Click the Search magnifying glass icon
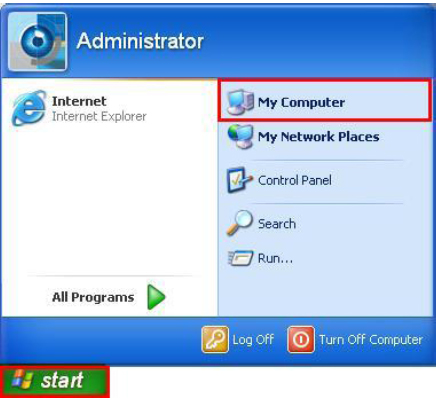Screen dimensions: 436x401 click(x=240, y=223)
